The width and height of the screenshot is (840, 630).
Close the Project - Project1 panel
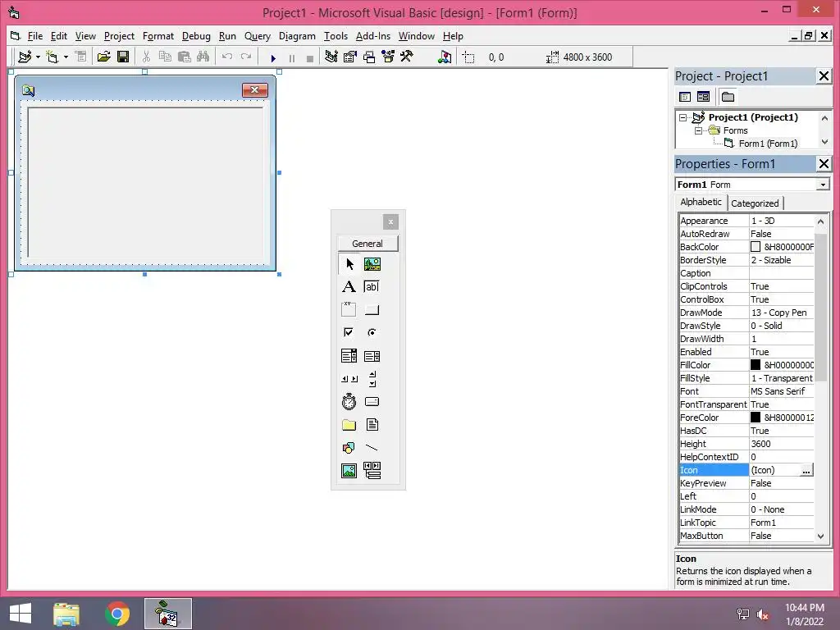824,76
